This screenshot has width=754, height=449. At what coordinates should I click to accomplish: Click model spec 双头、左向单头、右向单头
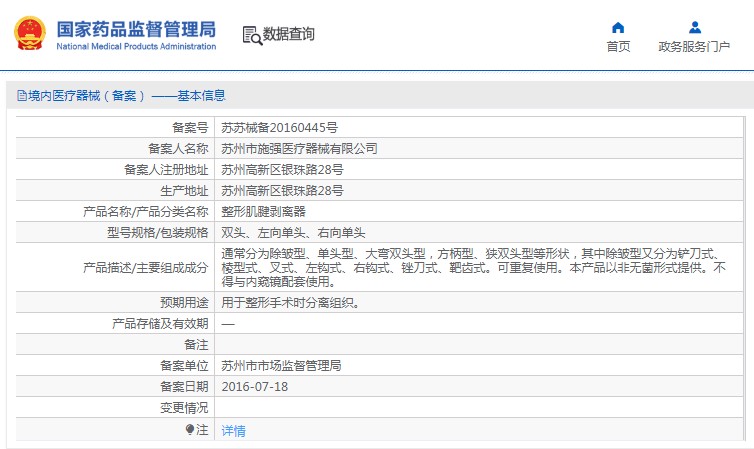pyautogui.click(x=293, y=233)
